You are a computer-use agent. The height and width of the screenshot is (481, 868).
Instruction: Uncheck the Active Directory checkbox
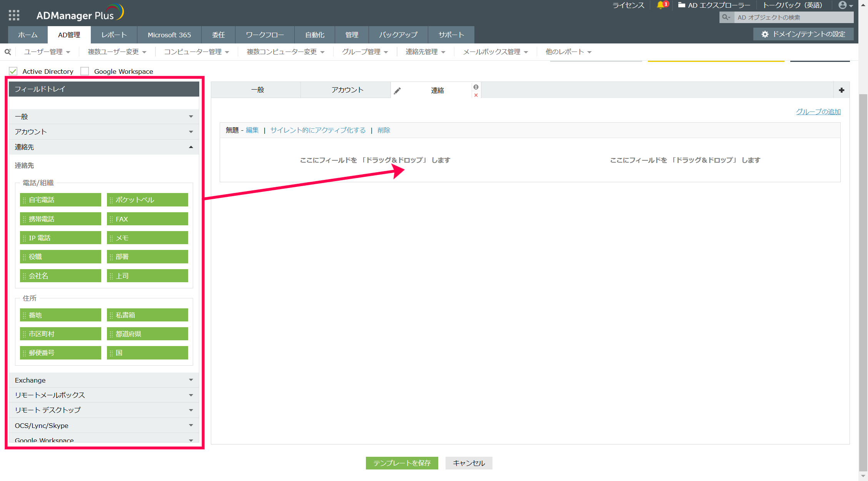coord(13,71)
